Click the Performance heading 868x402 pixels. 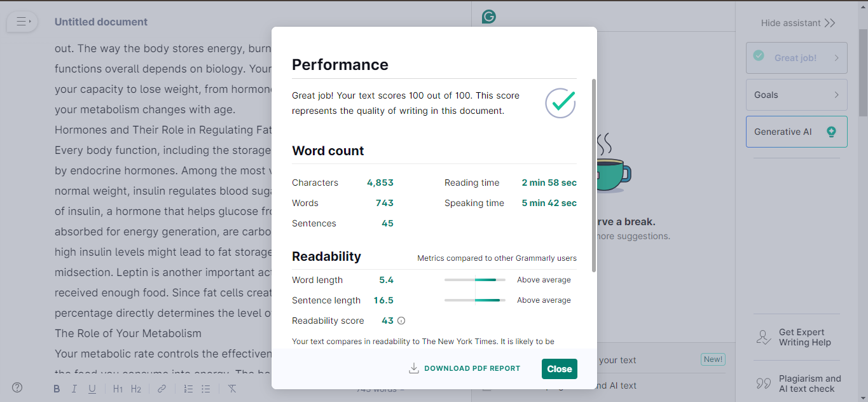(x=340, y=64)
